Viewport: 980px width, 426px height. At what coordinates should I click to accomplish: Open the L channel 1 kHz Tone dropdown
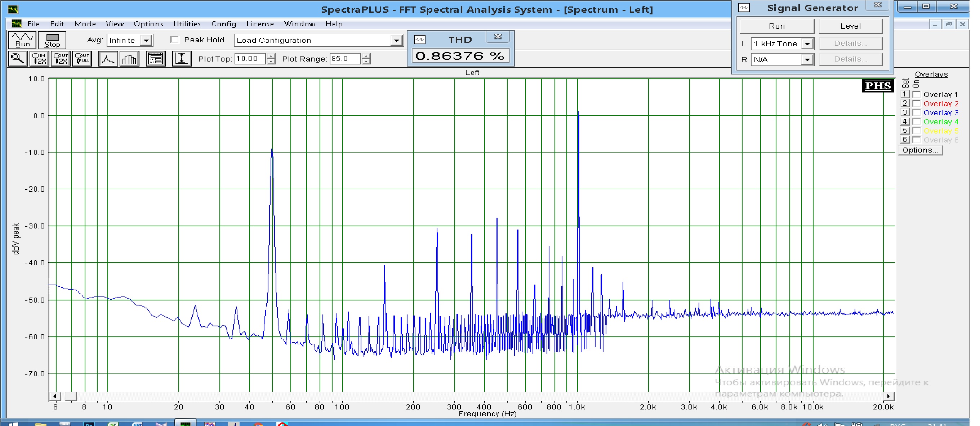click(x=807, y=44)
